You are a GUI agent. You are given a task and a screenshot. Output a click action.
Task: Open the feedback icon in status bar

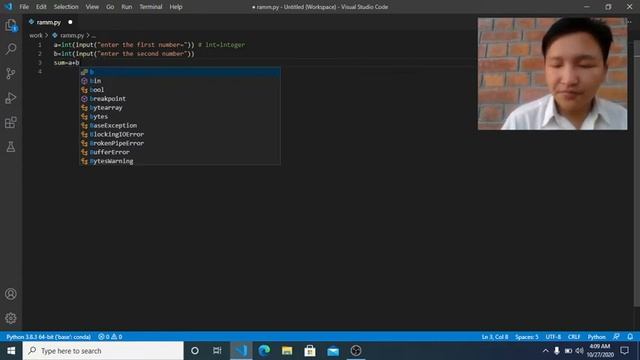click(x=616, y=337)
